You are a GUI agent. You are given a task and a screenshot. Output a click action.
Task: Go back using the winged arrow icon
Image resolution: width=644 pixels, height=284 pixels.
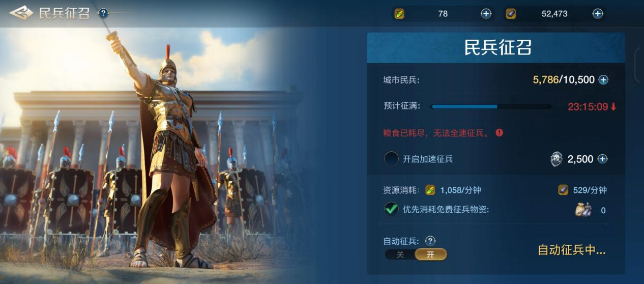point(21,13)
